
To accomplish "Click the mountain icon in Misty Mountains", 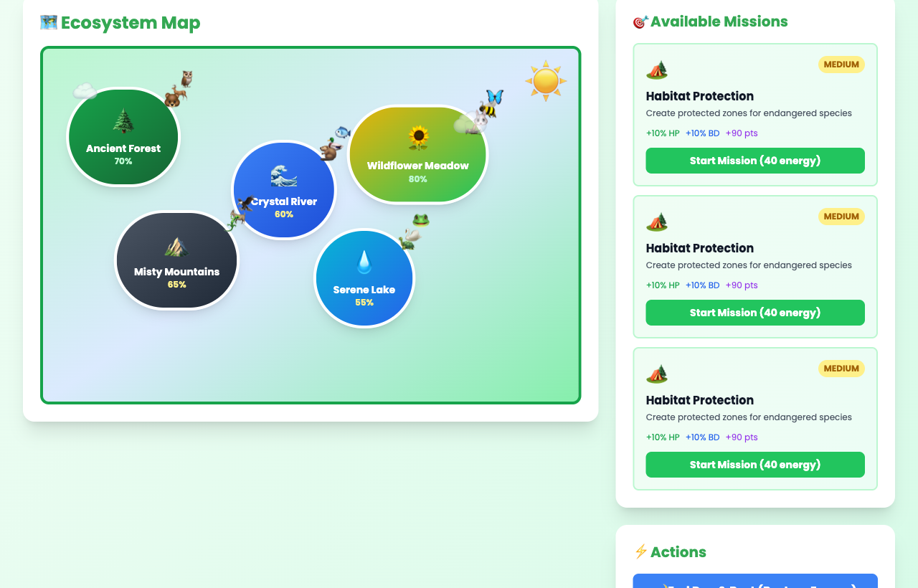I will pyautogui.click(x=176, y=246).
